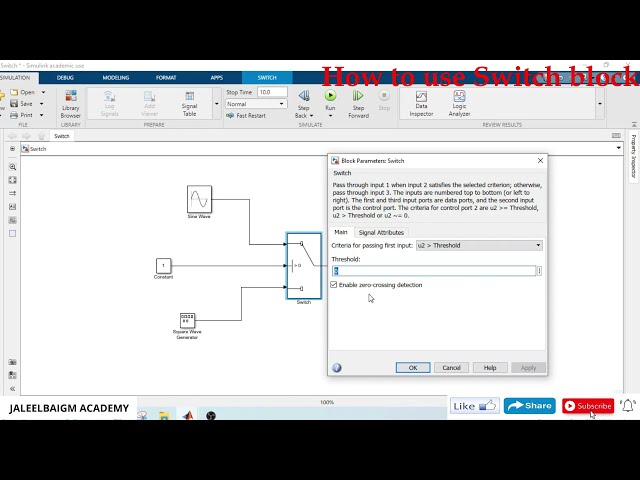Expand the Save button dropdown arrow
The image size is (640, 480).
click(41, 104)
